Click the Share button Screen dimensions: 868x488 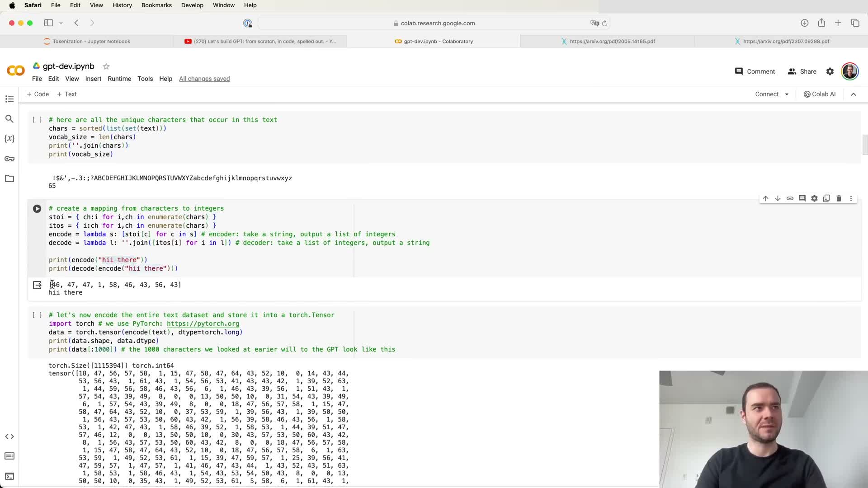pyautogui.click(x=802, y=71)
